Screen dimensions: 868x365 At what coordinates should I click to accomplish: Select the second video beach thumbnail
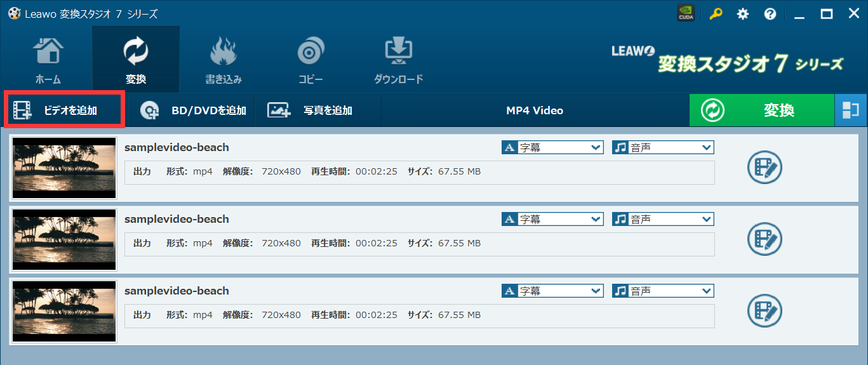[x=65, y=240]
